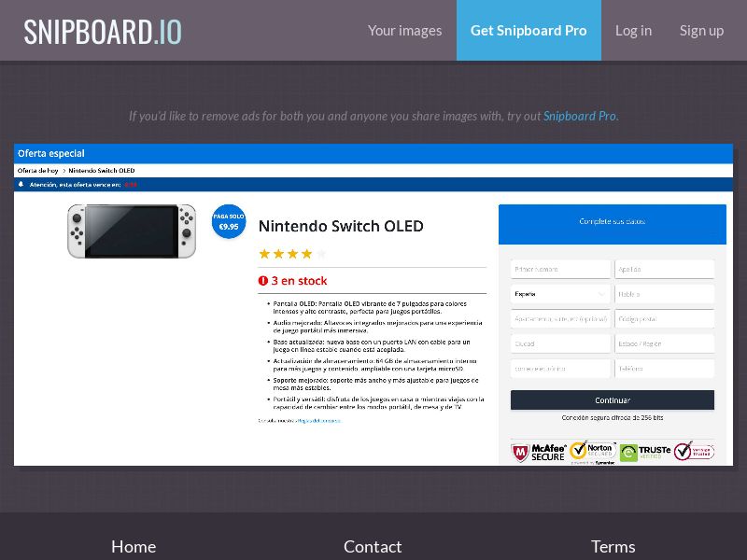Open the 'Your images' page
This screenshot has height=560, width=747.
tap(404, 31)
